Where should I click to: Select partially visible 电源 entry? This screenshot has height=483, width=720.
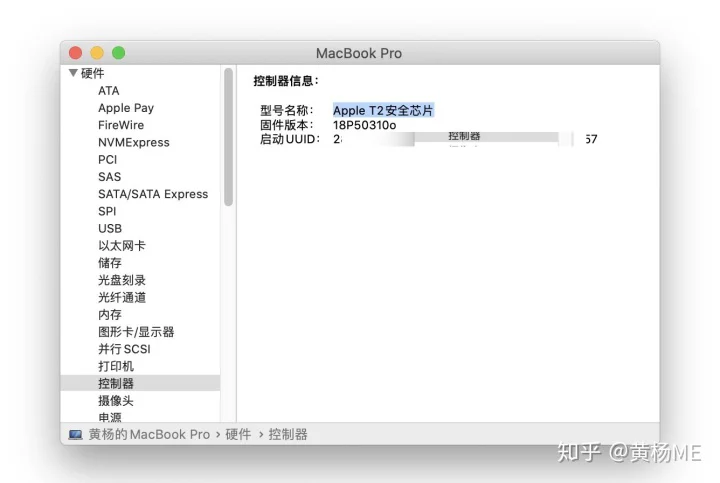[x=110, y=417]
